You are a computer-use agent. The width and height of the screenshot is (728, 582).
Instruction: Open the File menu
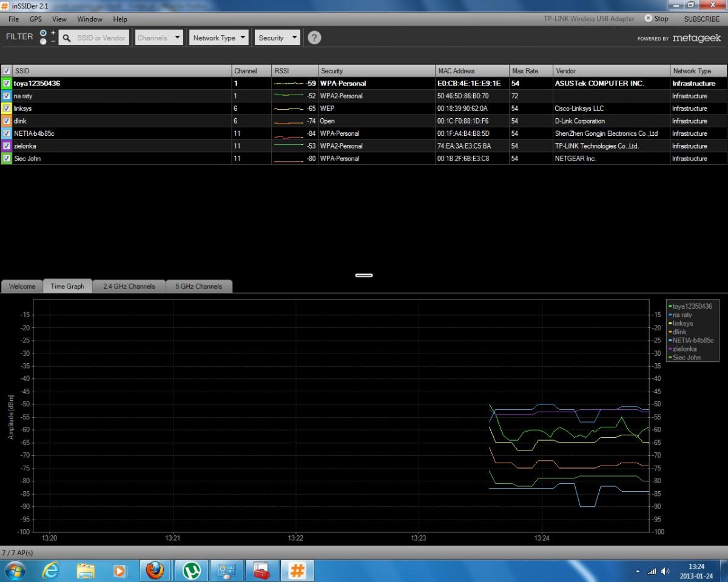click(x=14, y=19)
